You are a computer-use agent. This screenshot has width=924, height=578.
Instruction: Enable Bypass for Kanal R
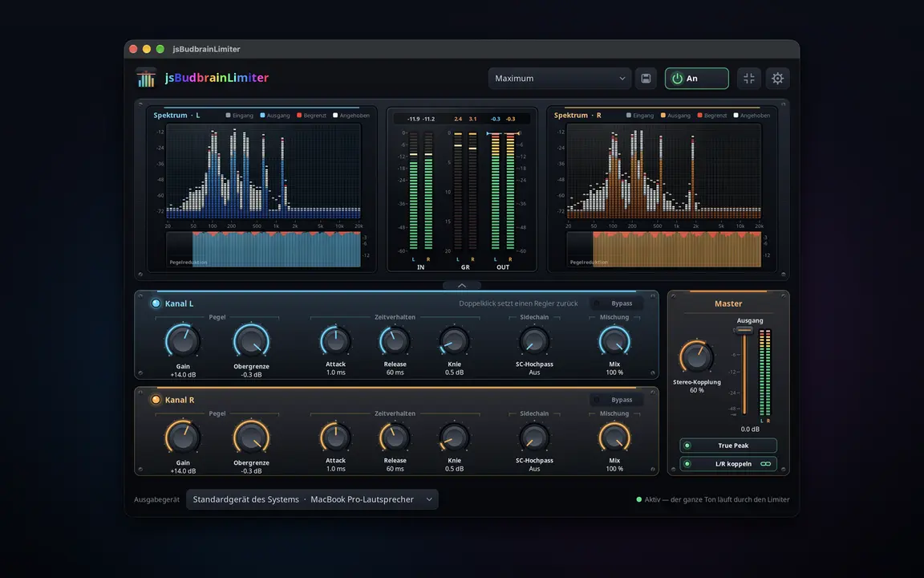click(x=616, y=400)
